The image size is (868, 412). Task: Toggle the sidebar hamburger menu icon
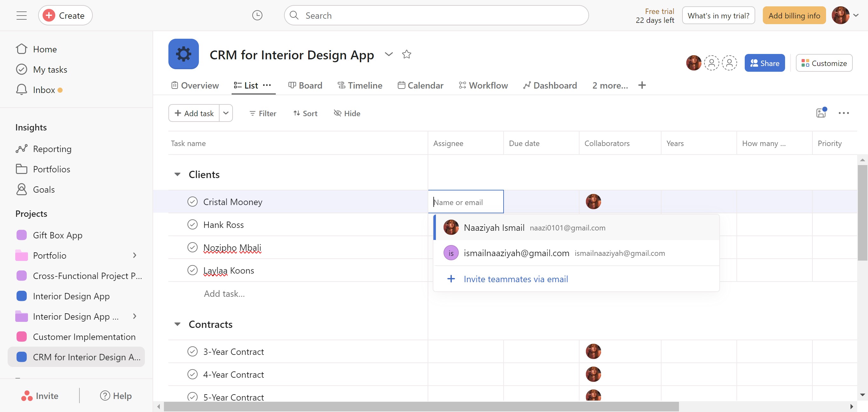pos(22,16)
